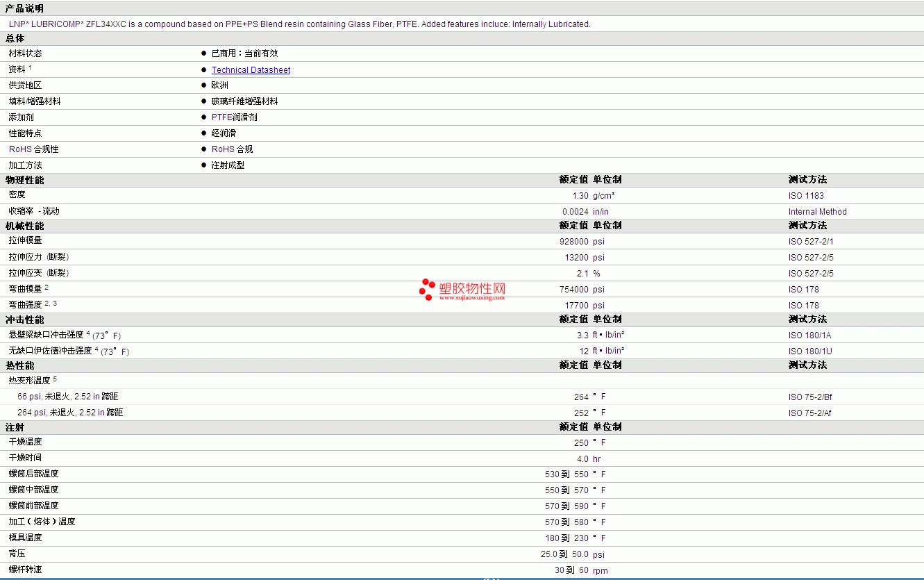
Task: Click the 欧洲 region value
Action: [x=220, y=85]
